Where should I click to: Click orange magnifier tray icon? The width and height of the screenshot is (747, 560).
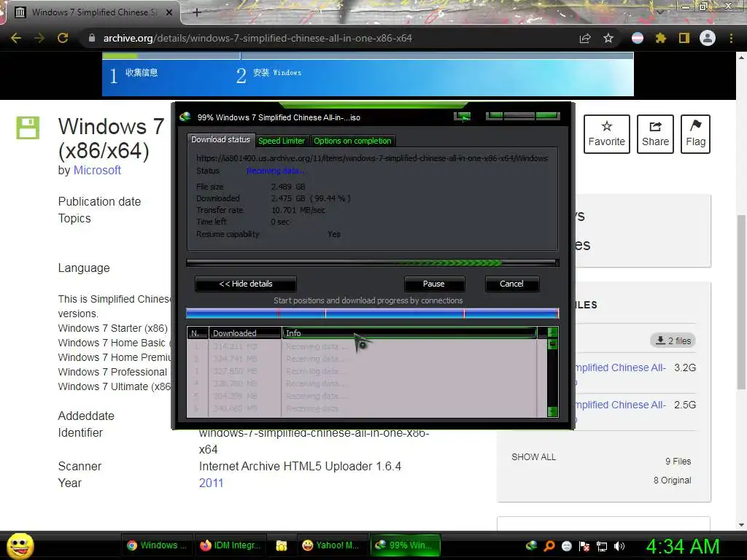549,545
